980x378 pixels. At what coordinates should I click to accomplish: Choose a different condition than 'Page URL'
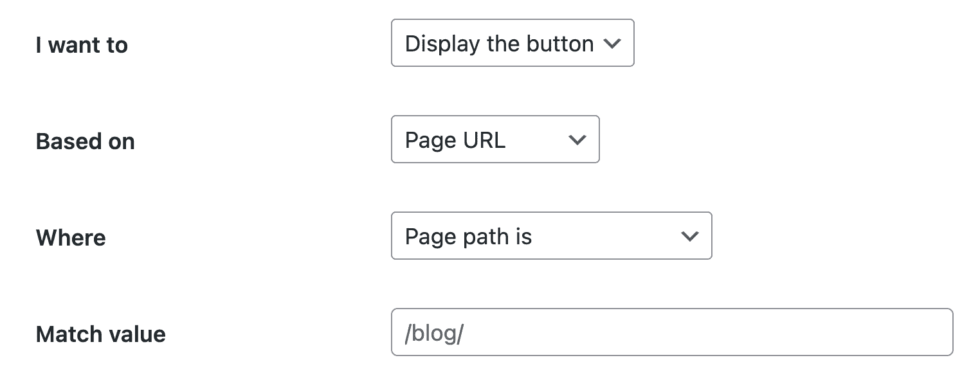(x=495, y=139)
